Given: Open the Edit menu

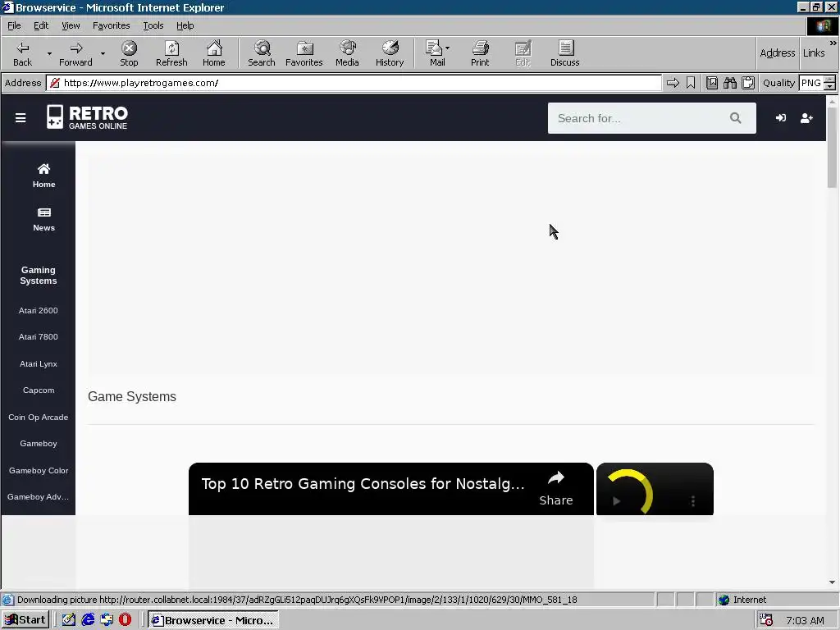Looking at the screenshot, I should point(41,25).
